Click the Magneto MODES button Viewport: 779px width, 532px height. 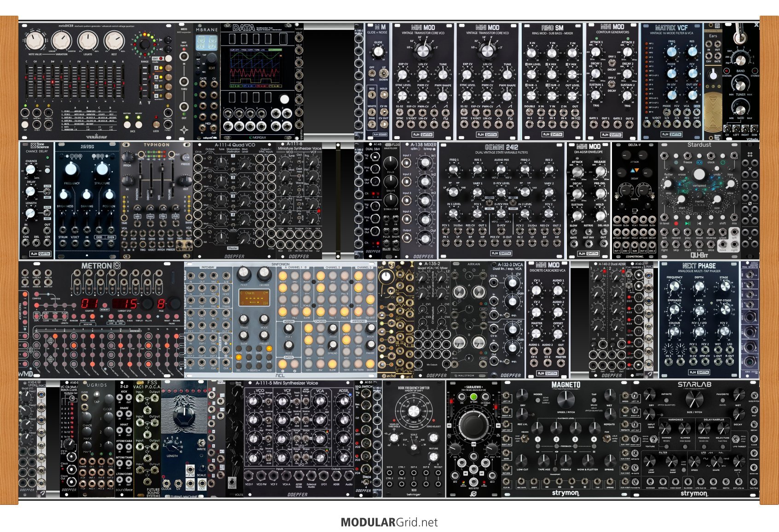click(x=537, y=400)
